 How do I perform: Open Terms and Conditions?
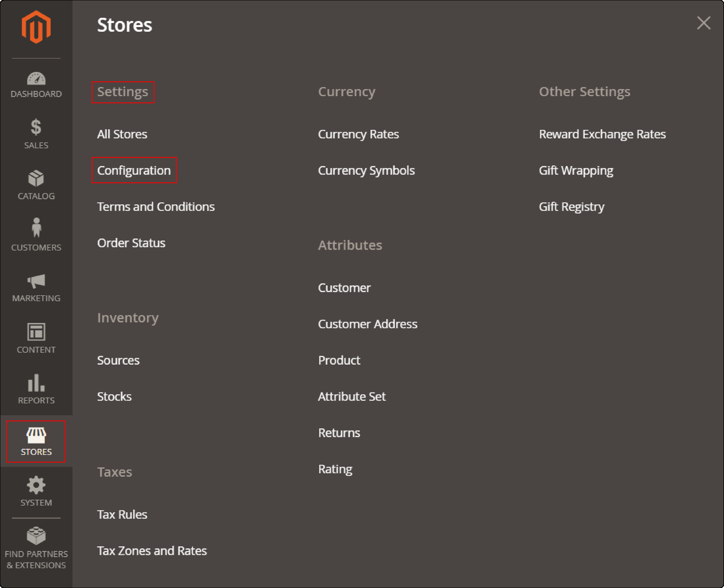[x=156, y=207]
